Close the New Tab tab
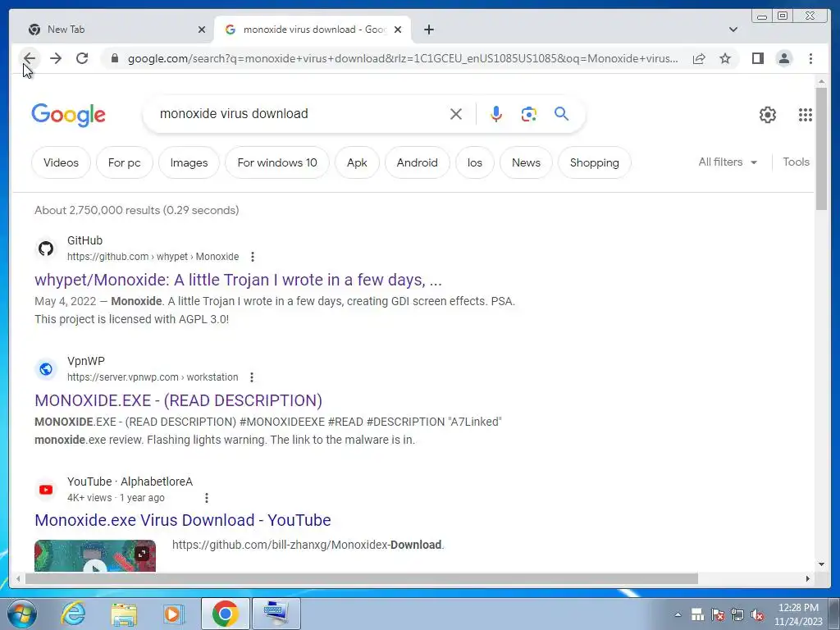 pos(202,30)
